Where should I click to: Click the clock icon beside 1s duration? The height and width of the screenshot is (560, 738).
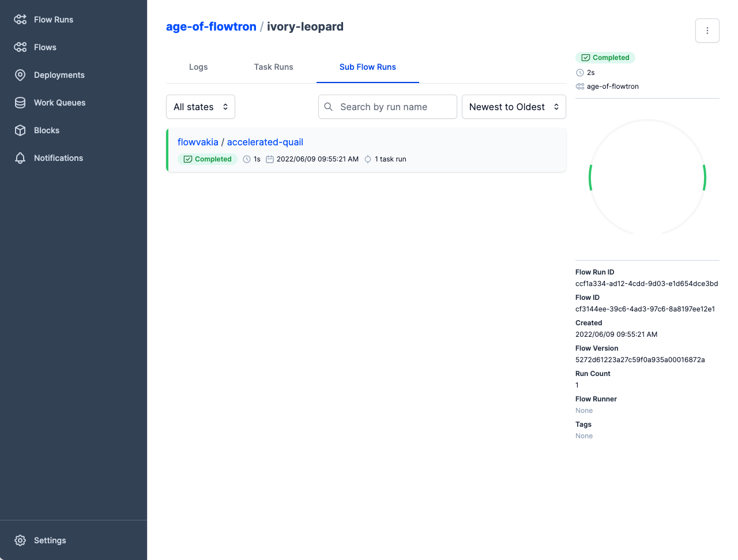[x=247, y=159]
